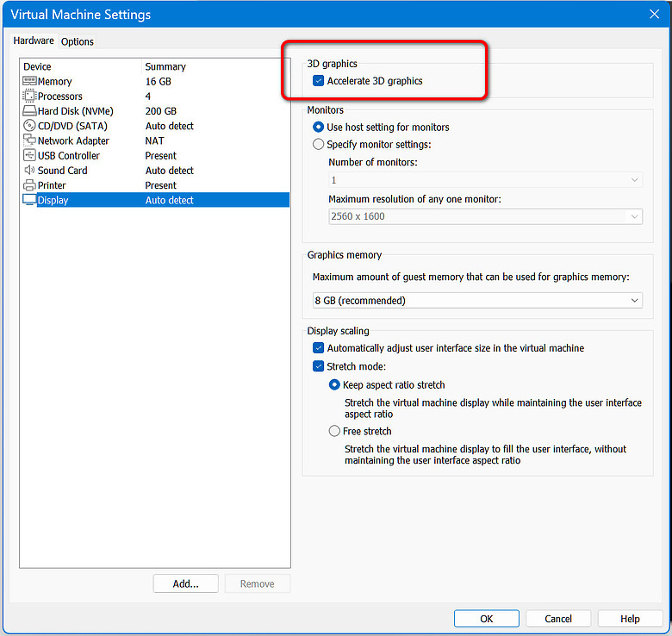Choose Keep aspect ratio stretch

tap(334, 384)
